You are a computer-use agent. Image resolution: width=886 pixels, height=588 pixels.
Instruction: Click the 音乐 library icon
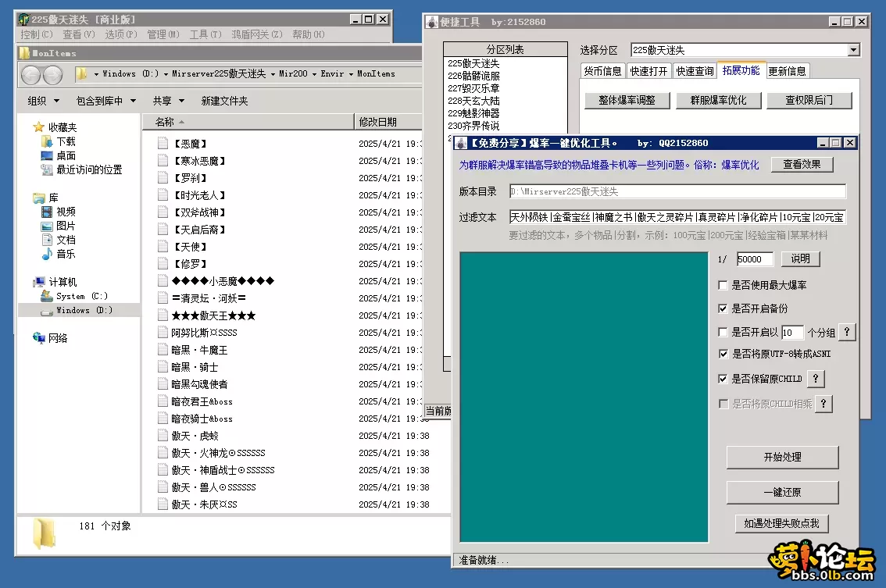point(47,255)
